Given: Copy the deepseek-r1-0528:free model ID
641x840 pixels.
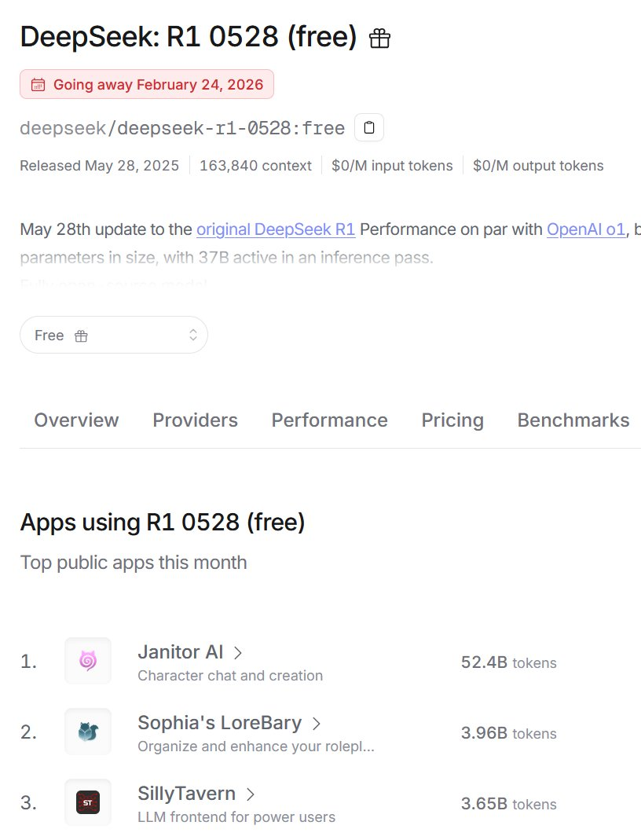Looking at the screenshot, I should click(x=369, y=127).
